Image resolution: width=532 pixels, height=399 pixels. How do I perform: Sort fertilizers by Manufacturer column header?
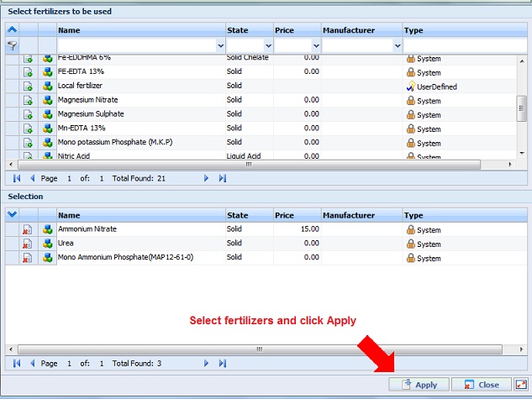[x=361, y=30]
